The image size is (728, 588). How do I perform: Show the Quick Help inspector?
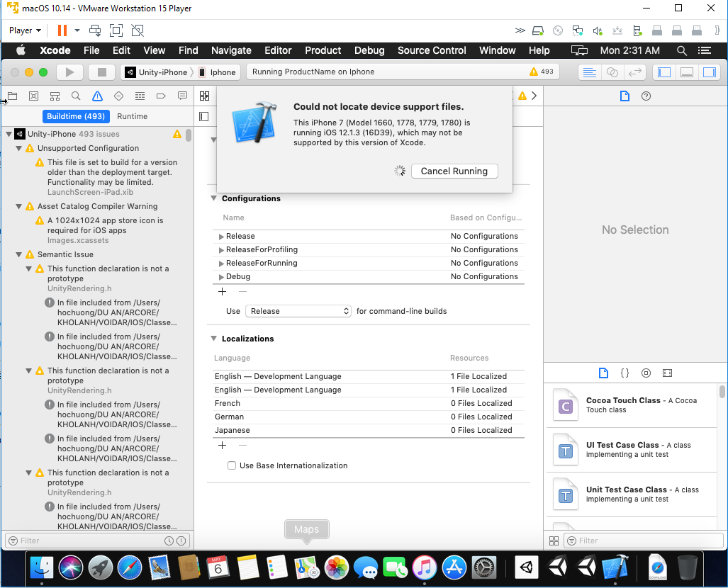tap(646, 96)
